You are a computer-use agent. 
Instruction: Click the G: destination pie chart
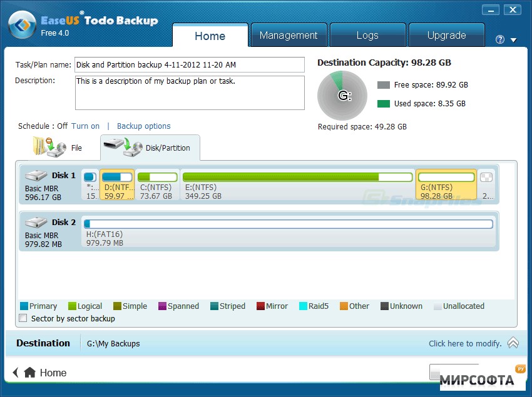[x=342, y=96]
